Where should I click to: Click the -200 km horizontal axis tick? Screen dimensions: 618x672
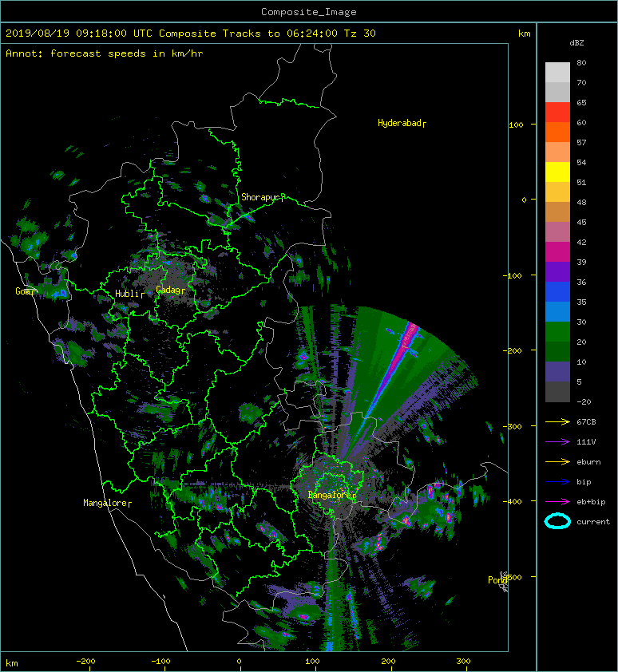coord(85,662)
